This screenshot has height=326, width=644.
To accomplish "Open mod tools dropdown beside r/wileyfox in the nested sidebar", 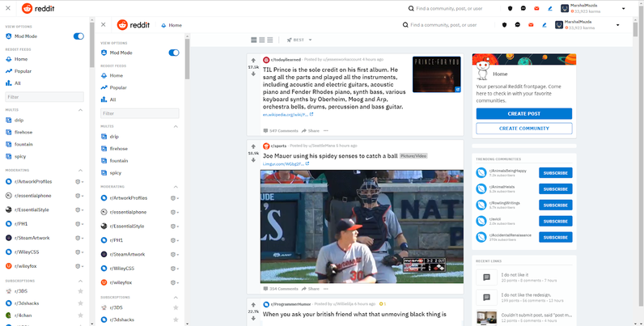I will 175,282.
